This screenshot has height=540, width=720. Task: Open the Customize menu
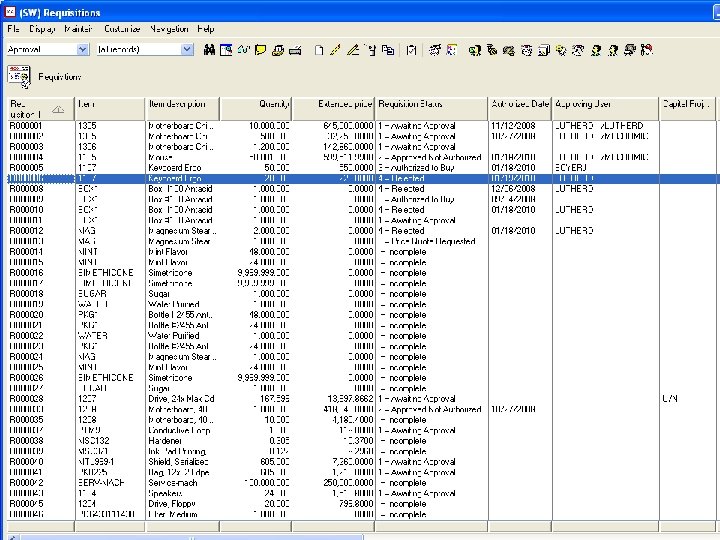(122, 29)
